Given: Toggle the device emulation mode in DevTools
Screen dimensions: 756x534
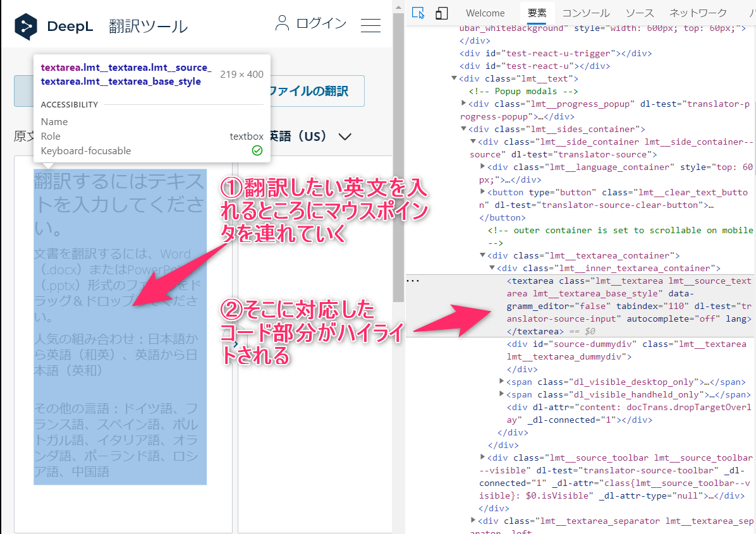Looking at the screenshot, I should 441,13.
